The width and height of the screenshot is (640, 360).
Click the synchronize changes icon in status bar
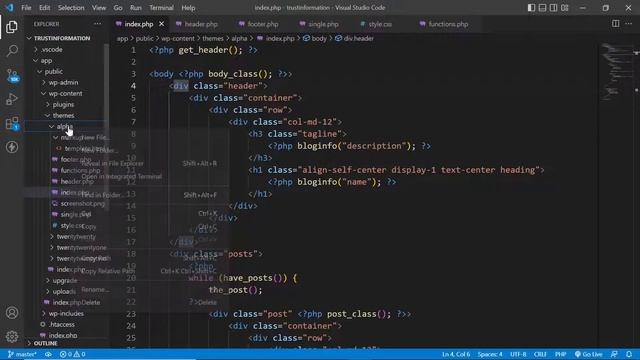point(48,354)
